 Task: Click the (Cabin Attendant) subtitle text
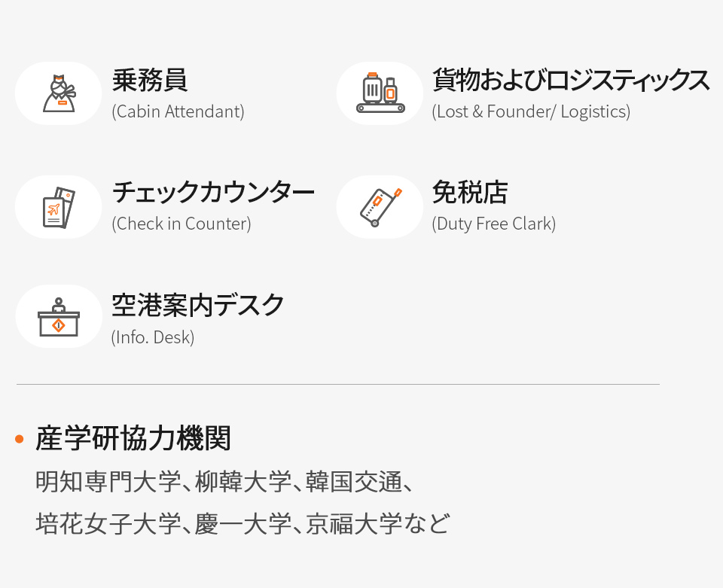click(178, 112)
